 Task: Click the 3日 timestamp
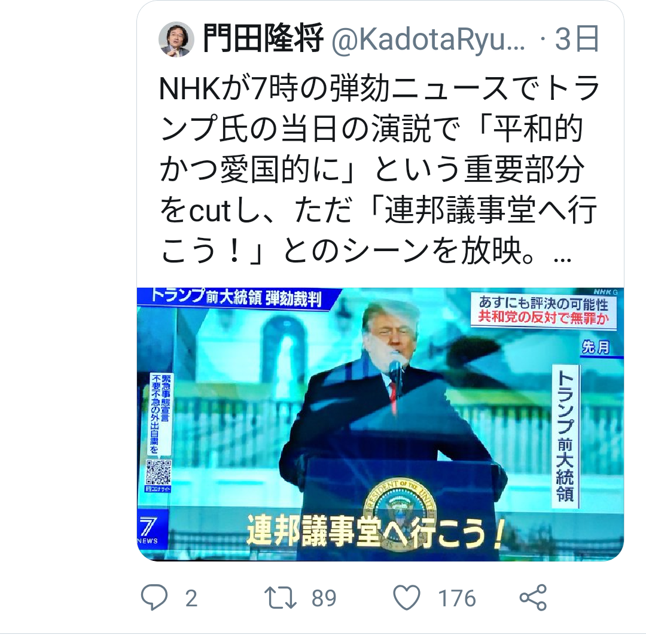pyautogui.click(x=577, y=39)
